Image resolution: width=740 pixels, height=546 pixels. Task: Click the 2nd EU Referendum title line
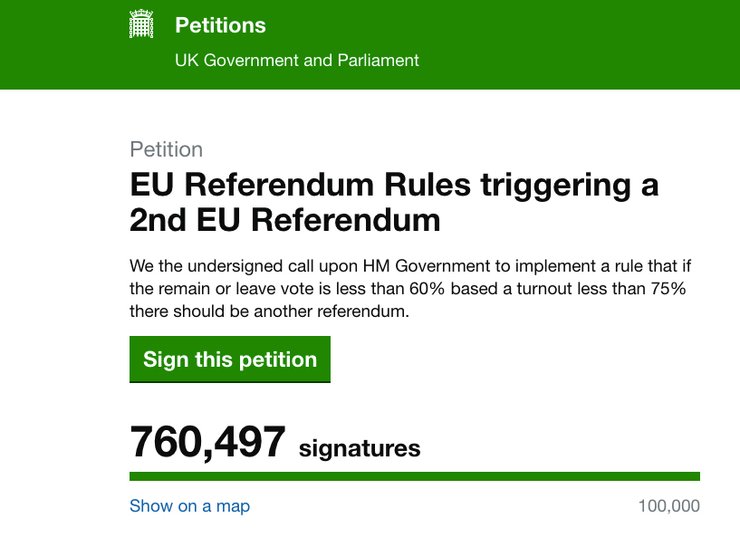[285, 220]
